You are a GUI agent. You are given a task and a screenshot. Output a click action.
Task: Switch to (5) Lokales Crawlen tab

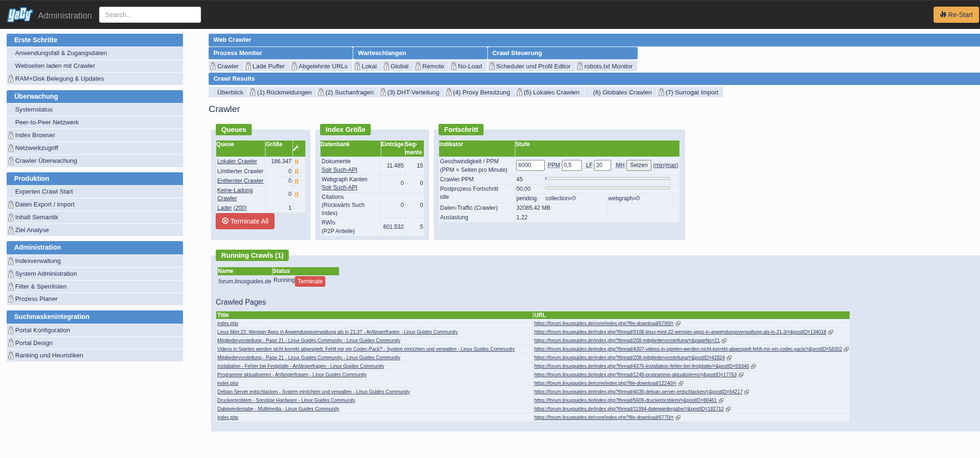pos(551,93)
